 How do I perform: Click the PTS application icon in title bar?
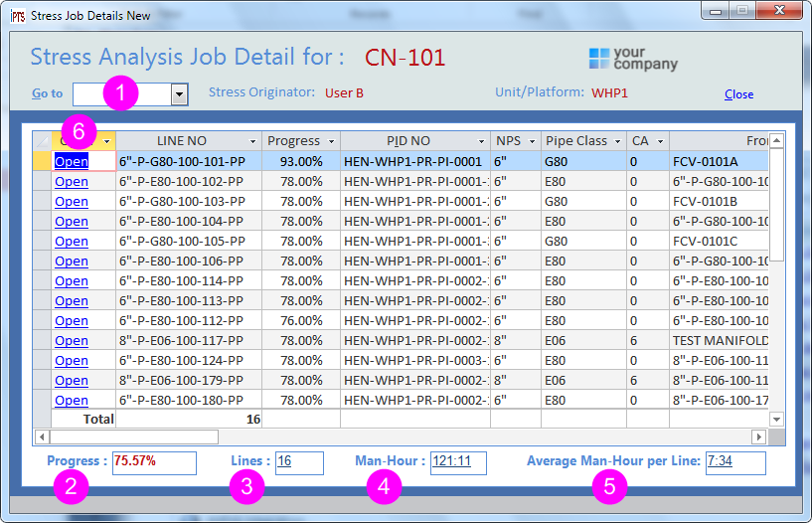click(x=18, y=16)
